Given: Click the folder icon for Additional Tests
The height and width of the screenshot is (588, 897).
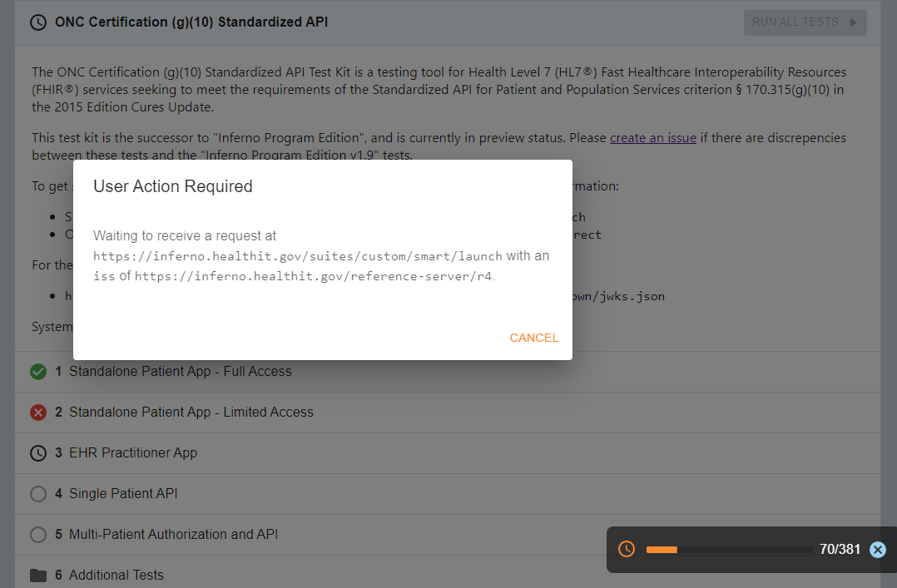Looking at the screenshot, I should coord(38,575).
